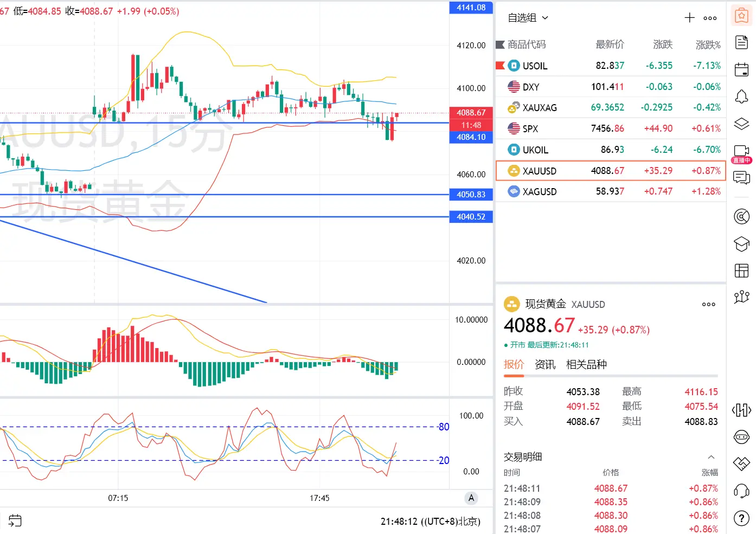Select the USOIL watchlist row

coord(611,66)
